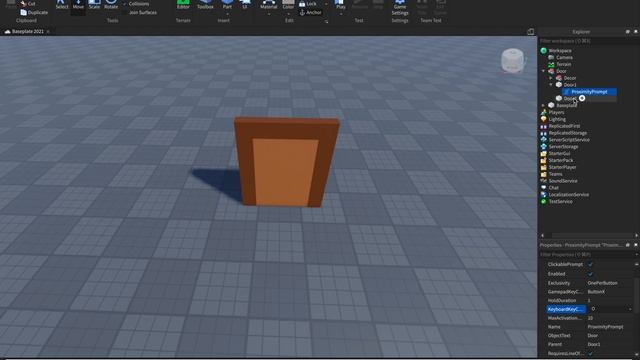Select ReplicatedStorage in the Explorer
The image size is (640, 360).
pyautogui.click(x=568, y=133)
